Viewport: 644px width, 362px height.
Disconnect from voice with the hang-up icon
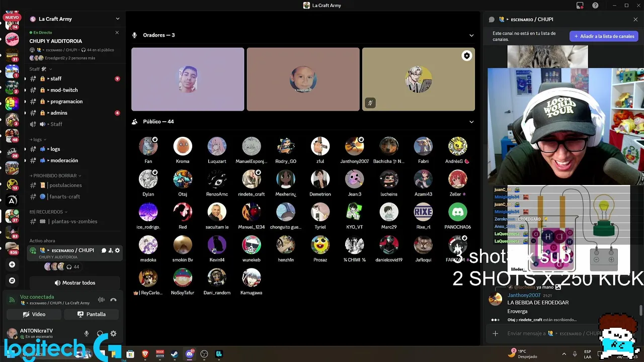114,300
